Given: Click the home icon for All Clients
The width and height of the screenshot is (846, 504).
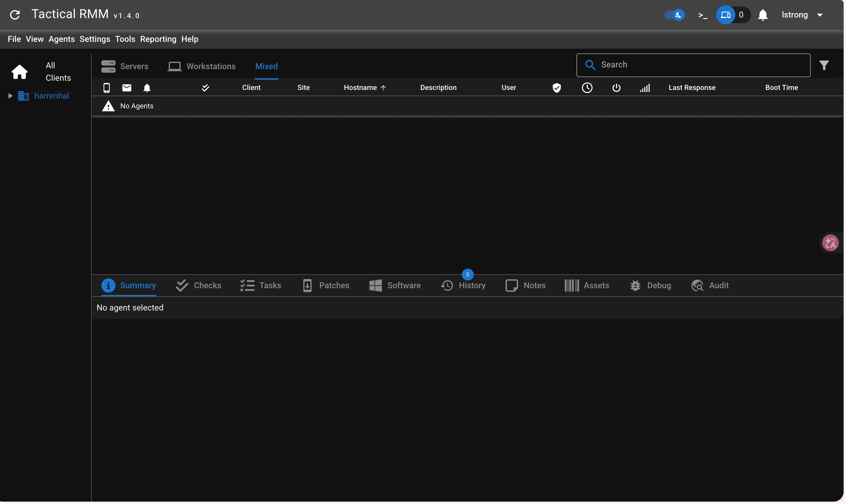Looking at the screenshot, I should [x=19, y=72].
